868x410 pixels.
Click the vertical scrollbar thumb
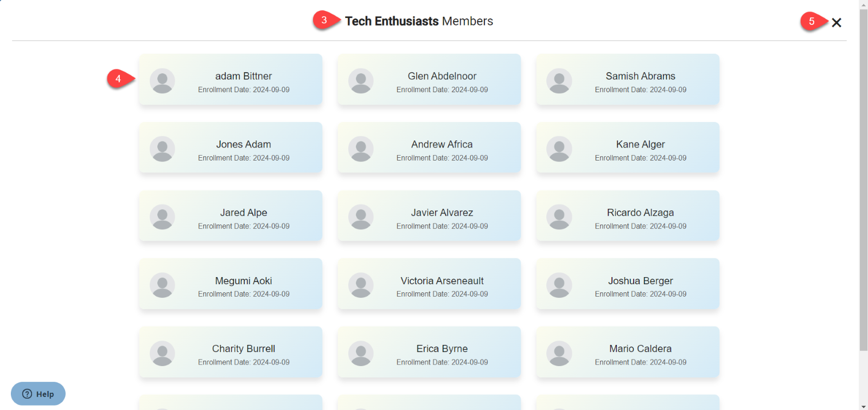[863, 179]
